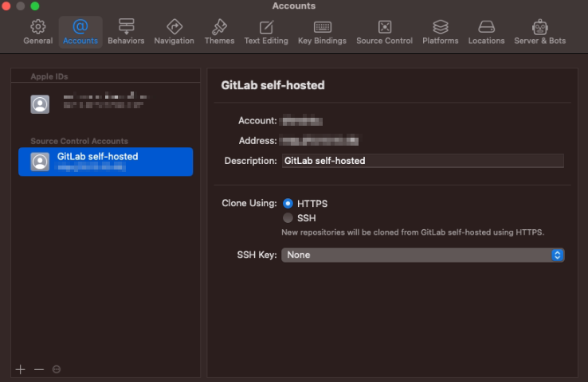Screen dimensions: 588x382
Task: Open Behaviors preferences icon
Action: 126,26
